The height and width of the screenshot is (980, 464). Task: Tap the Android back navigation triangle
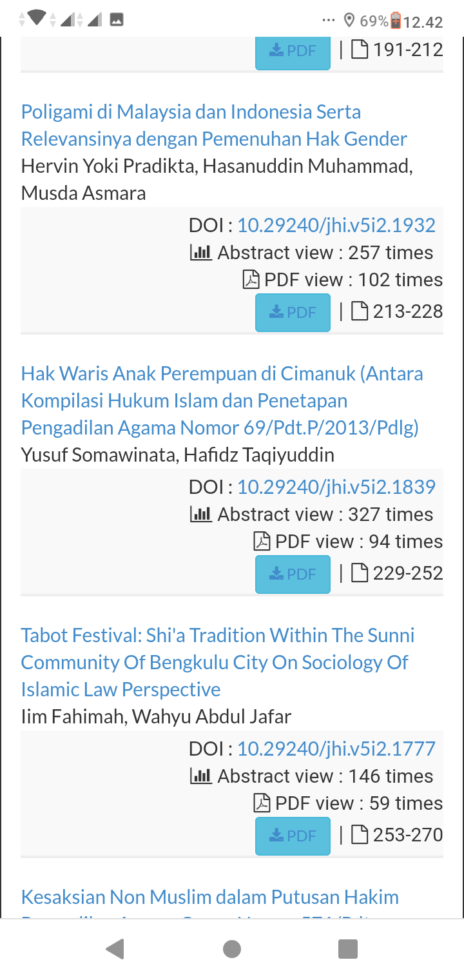[x=115, y=949]
